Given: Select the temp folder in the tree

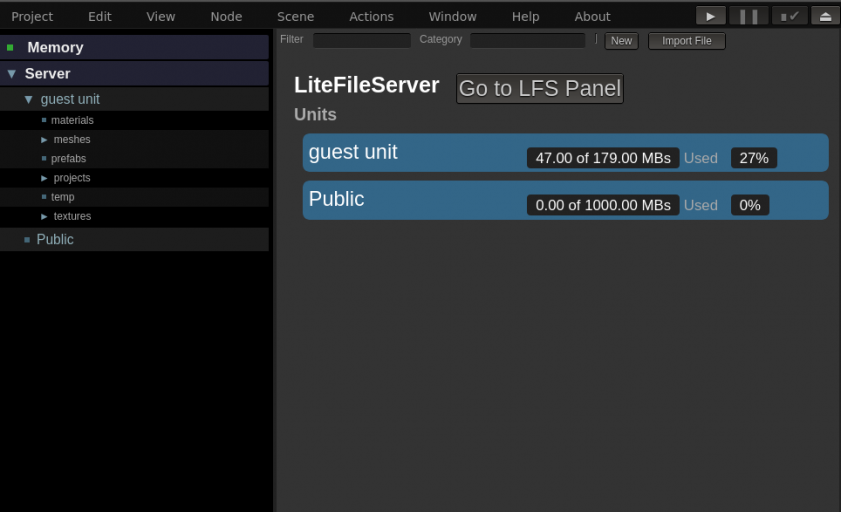Looking at the screenshot, I should (63, 197).
